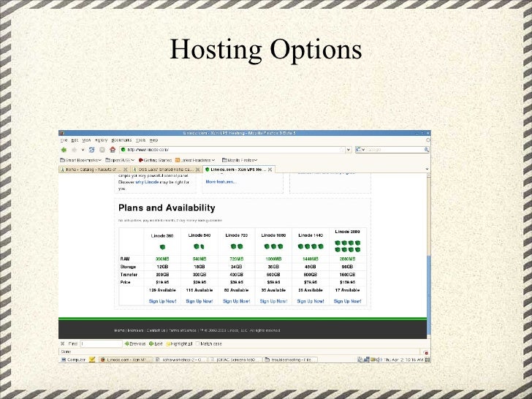Image resolution: width=532 pixels, height=399 pixels.
Task: Click the 'Plans and Availability' heading
Action: [167, 208]
